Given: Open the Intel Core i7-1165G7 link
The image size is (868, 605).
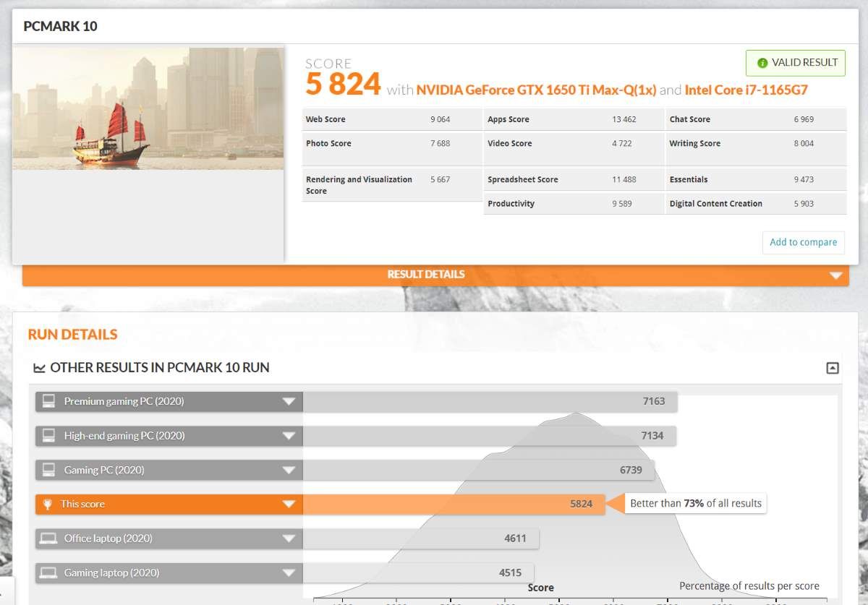Looking at the screenshot, I should coord(746,90).
